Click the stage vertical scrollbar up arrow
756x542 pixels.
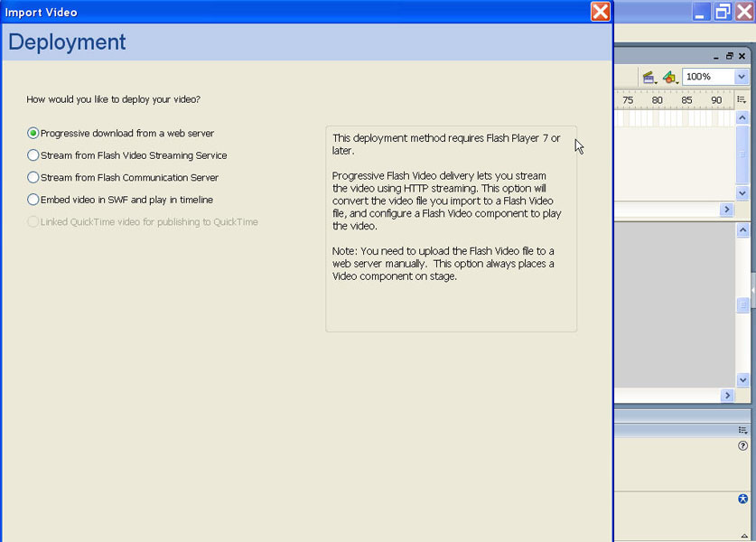742,230
